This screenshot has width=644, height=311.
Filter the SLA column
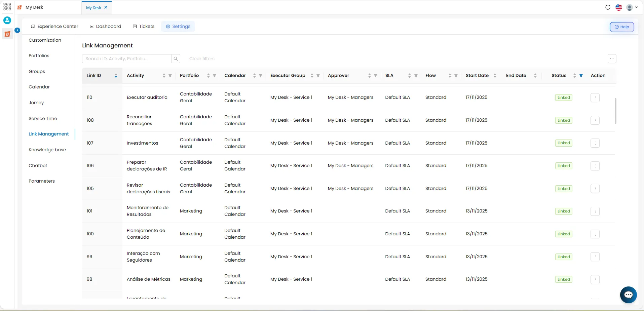[x=416, y=76]
